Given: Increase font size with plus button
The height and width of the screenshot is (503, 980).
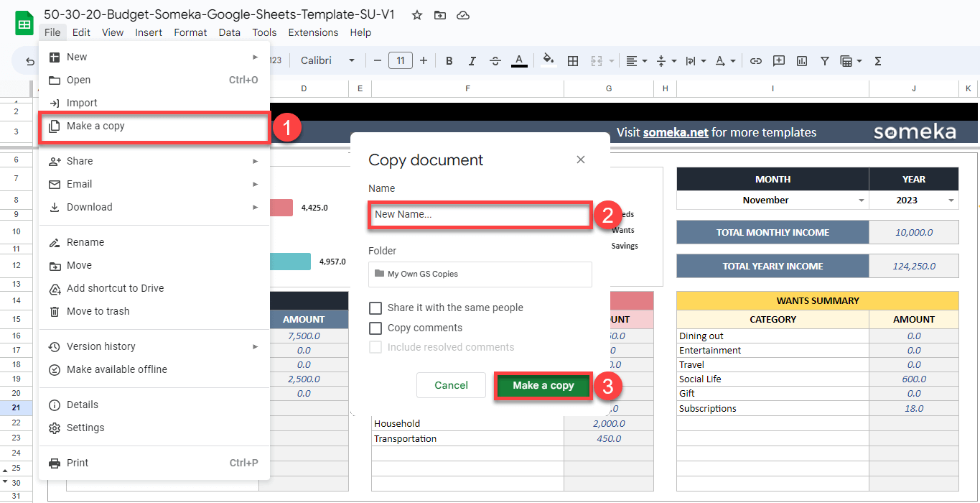Looking at the screenshot, I should [424, 60].
